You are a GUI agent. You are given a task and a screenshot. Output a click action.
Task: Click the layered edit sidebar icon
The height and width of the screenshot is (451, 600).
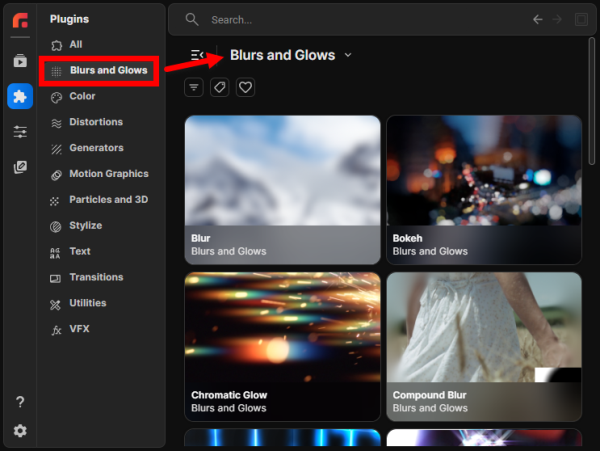[20, 167]
